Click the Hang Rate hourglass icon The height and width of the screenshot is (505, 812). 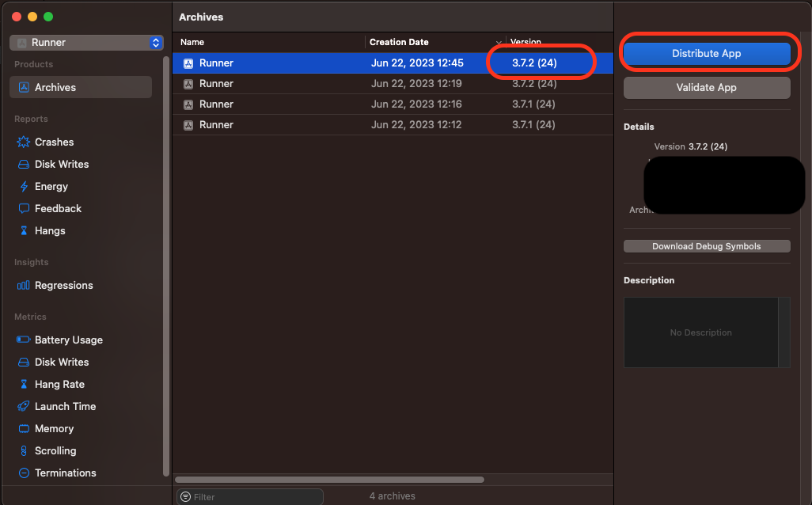tap(24, 385)
